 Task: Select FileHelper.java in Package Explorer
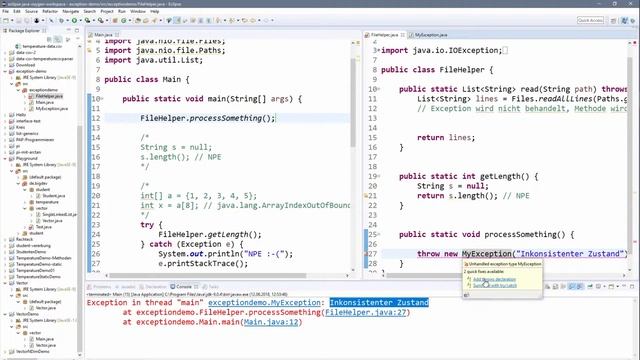[49, 96]
